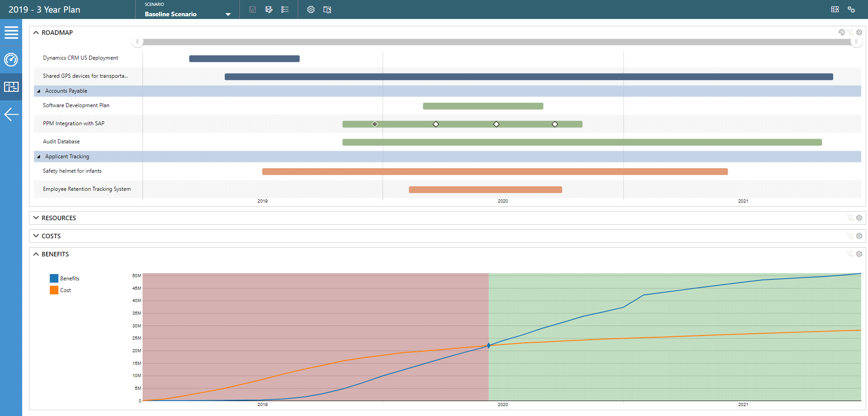The image size is (868, 416).
Task: Open the dashboard gauge view
Action: point(11,60)
